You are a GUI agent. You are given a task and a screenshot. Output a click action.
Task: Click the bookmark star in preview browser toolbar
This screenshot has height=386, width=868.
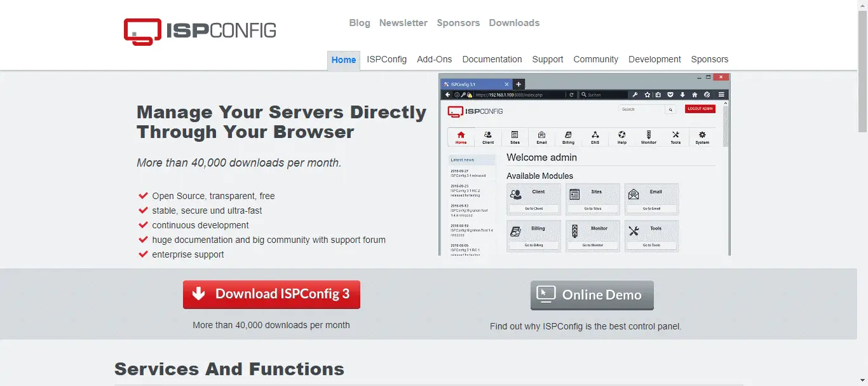click(x=648, y=95)
